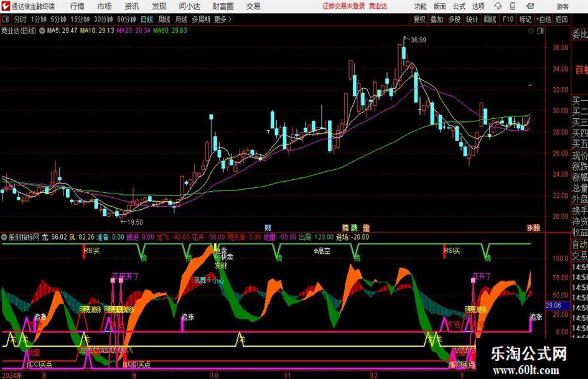Expand the 更多 periods dropdown
Screen dimensions: 588x379
click(x=223, y=19)
